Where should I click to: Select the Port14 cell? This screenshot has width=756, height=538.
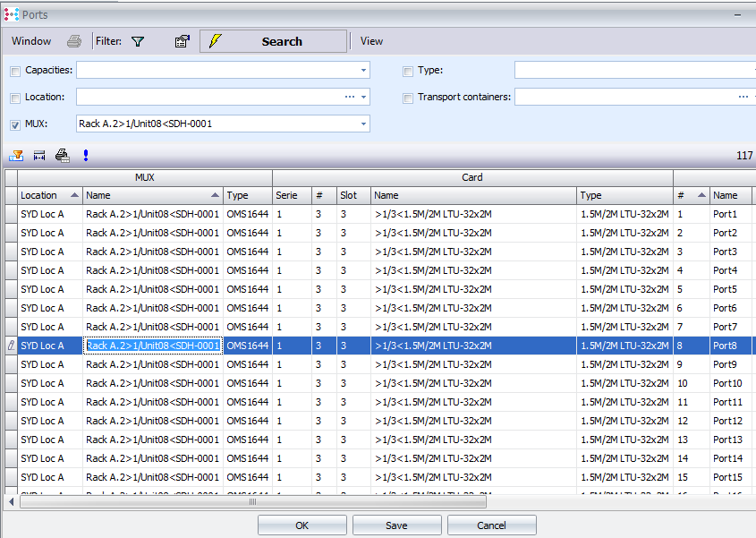click(732, 459)
